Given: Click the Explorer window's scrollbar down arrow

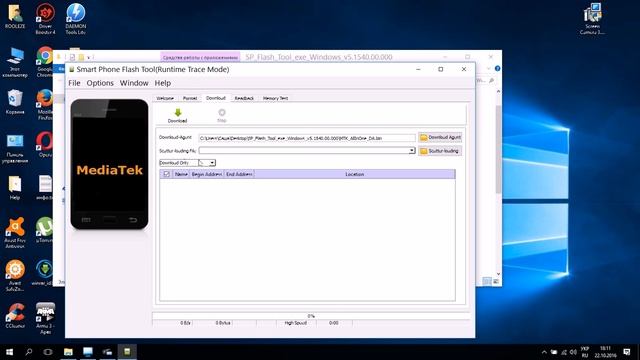Looking at the screenshot, I should (x=498, y=274).
